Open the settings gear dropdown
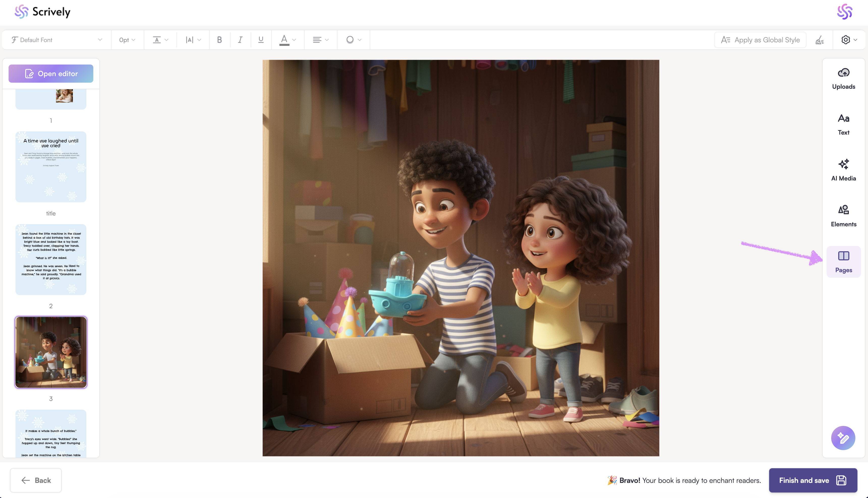The width and height of the screenshot is (868, 498). point(849,40)
